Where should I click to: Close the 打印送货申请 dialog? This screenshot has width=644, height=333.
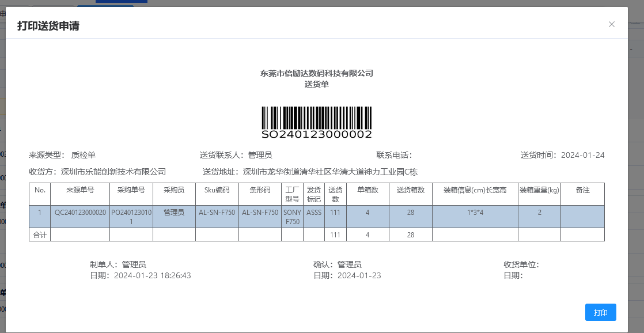click(612, 24)
